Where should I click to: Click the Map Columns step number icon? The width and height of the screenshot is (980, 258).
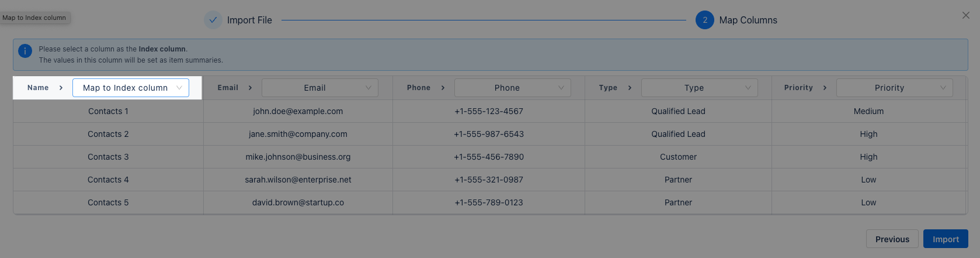705,20
